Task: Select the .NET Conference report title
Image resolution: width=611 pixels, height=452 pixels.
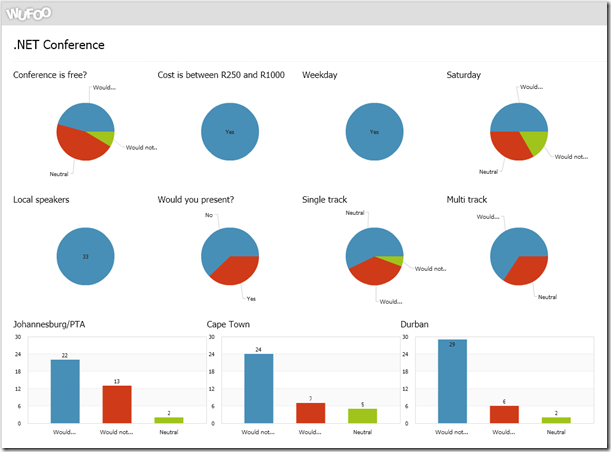Action: click(x=59, y=45)
